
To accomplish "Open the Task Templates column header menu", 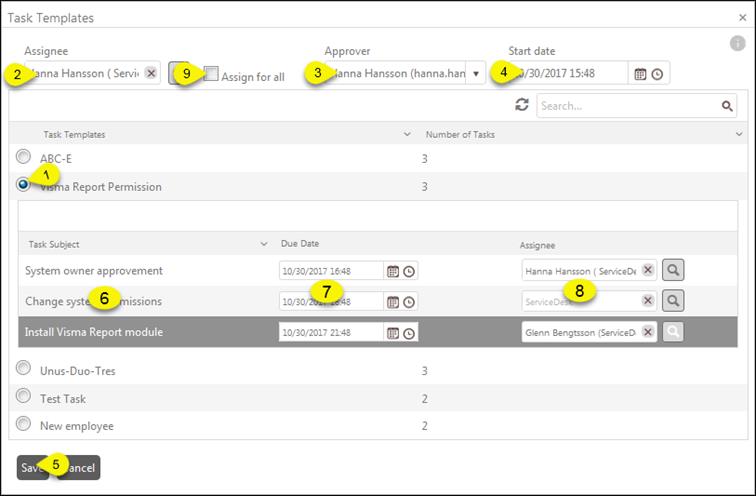I will pyautogui.click(x=407, y=134).
